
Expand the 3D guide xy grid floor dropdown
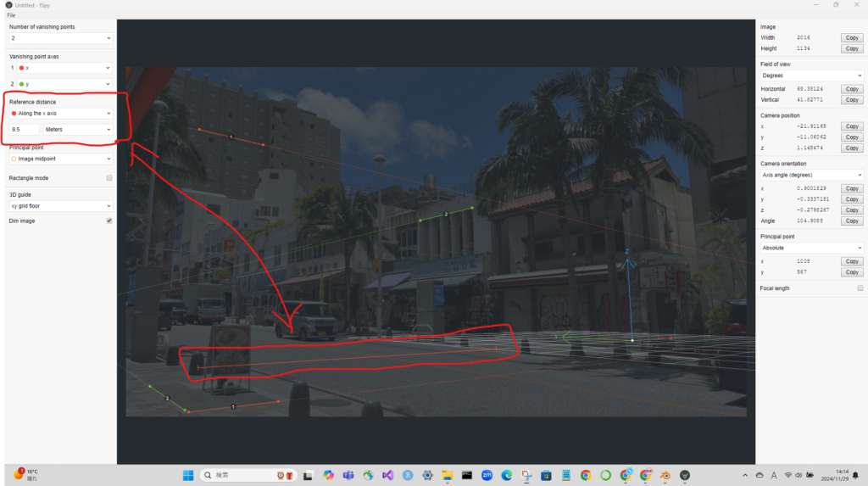pos(60,206)
